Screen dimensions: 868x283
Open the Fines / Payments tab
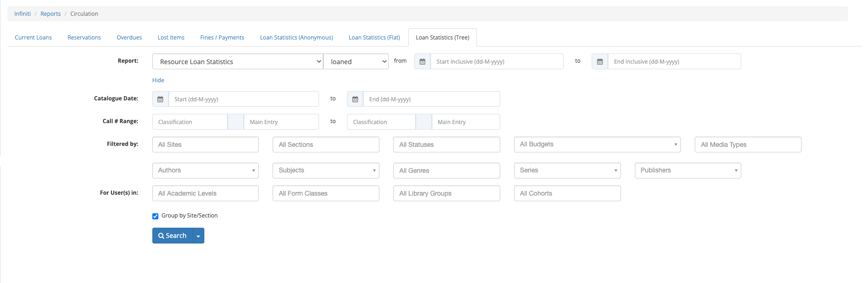tap(222, 38)
